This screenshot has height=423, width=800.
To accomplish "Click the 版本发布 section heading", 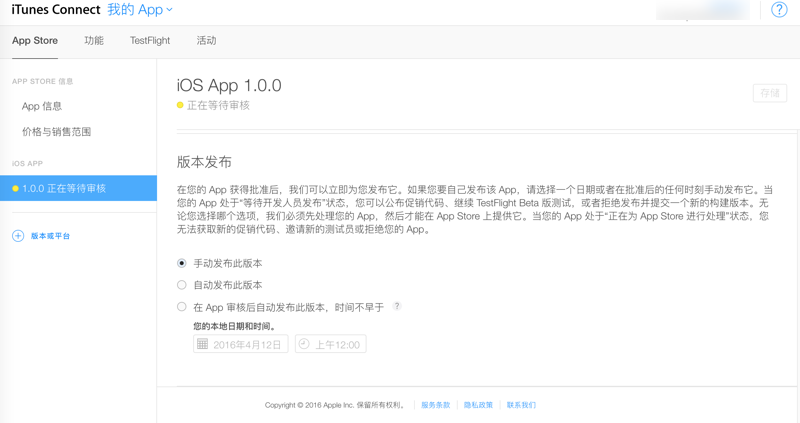I will [204, 162].
